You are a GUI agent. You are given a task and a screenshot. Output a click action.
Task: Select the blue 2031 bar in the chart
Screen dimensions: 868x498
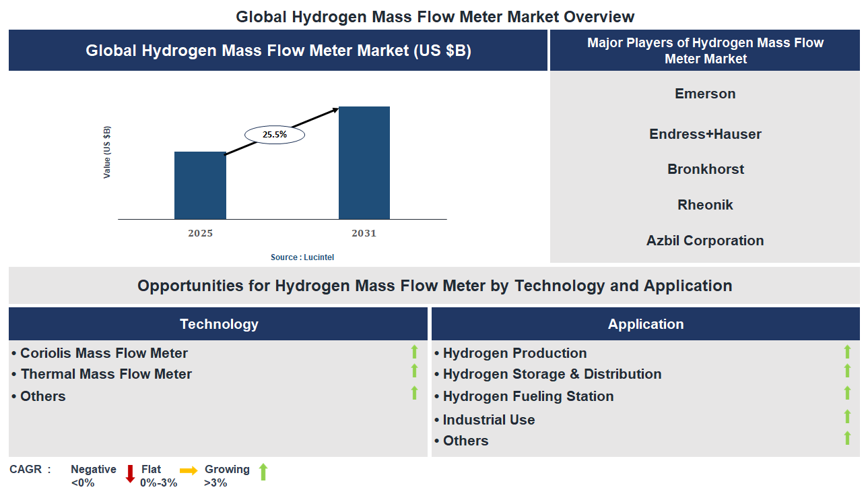[x=364, y=162]
